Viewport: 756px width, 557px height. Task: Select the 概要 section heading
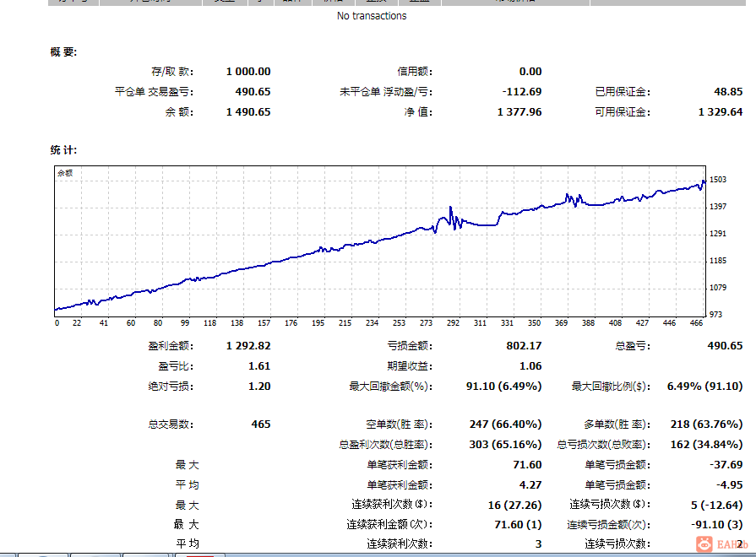point(63,52)
